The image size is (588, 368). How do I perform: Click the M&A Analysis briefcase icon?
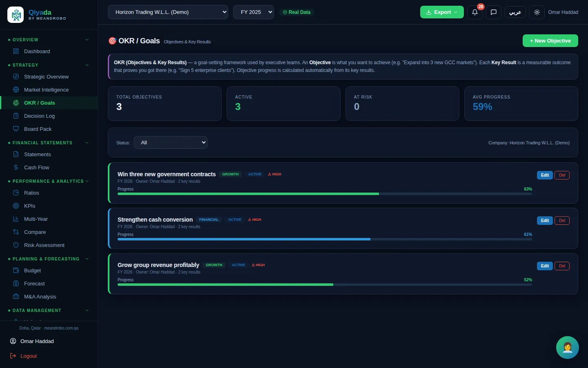click(x=16, y=297)
